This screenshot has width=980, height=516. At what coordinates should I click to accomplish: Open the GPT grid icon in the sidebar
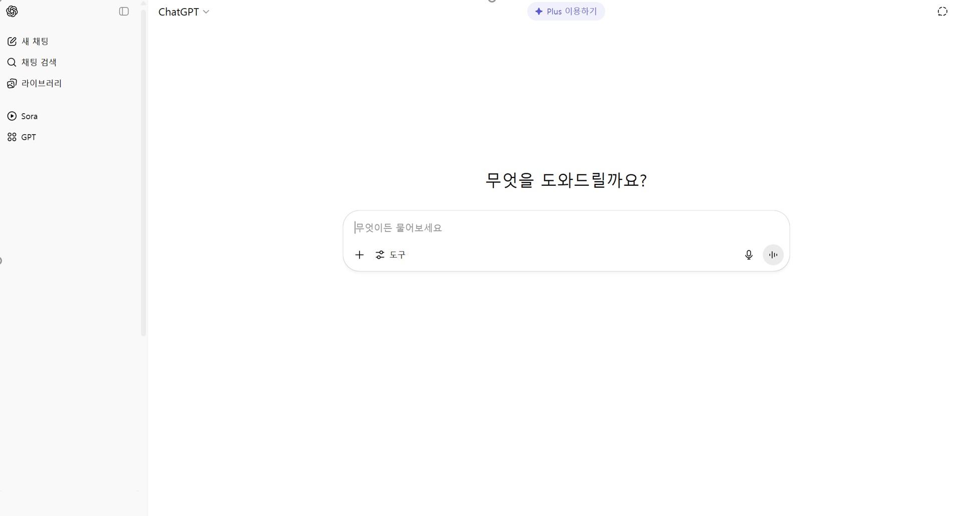click(12, 137)
